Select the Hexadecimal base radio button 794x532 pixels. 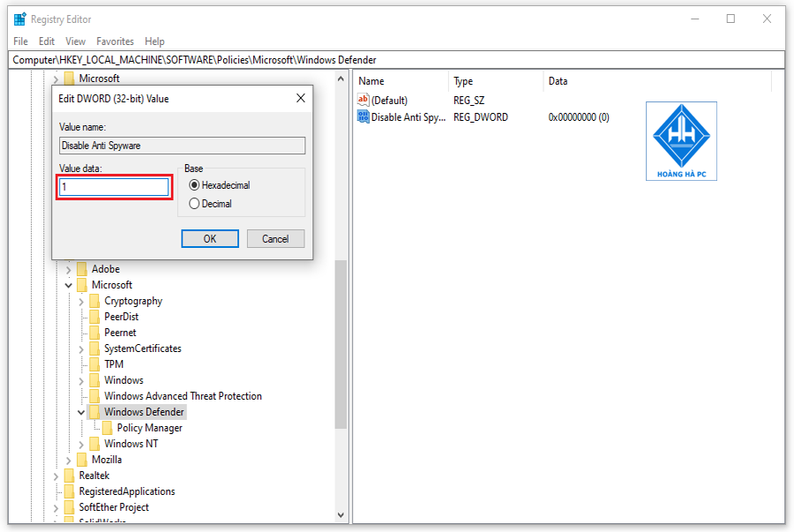pos(194,185)
